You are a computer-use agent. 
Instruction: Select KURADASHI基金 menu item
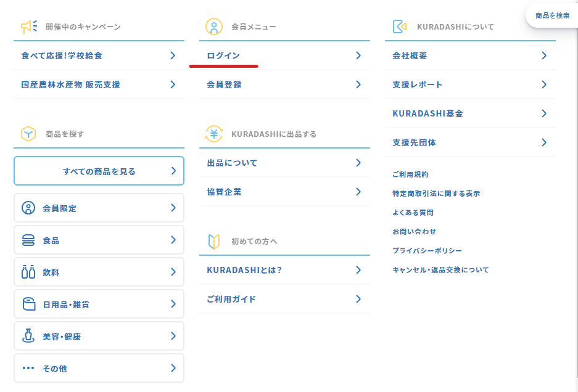(471, 113)
